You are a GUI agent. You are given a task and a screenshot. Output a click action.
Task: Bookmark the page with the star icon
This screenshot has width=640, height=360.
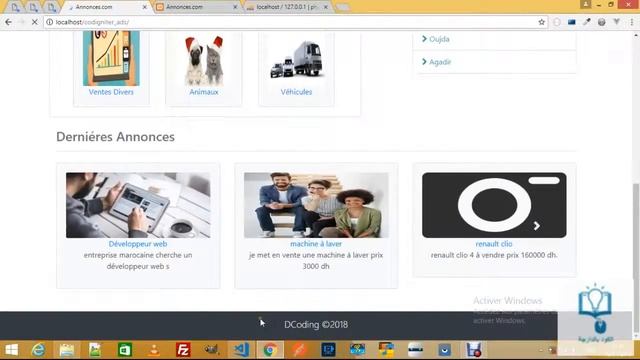(542, 22)
